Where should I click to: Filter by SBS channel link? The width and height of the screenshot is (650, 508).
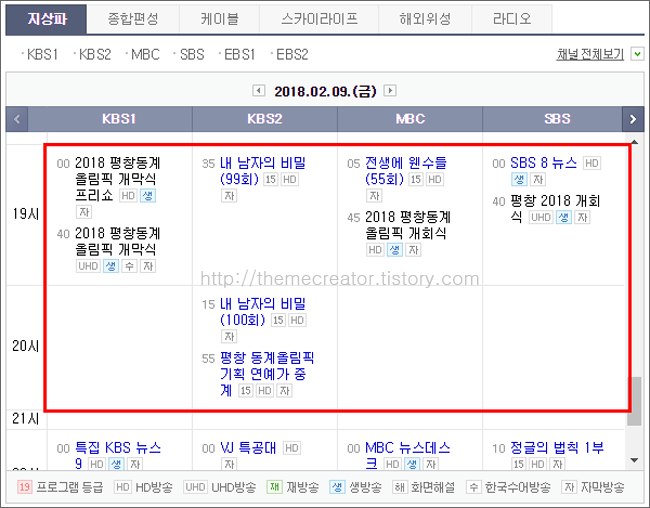pos(192,54)
